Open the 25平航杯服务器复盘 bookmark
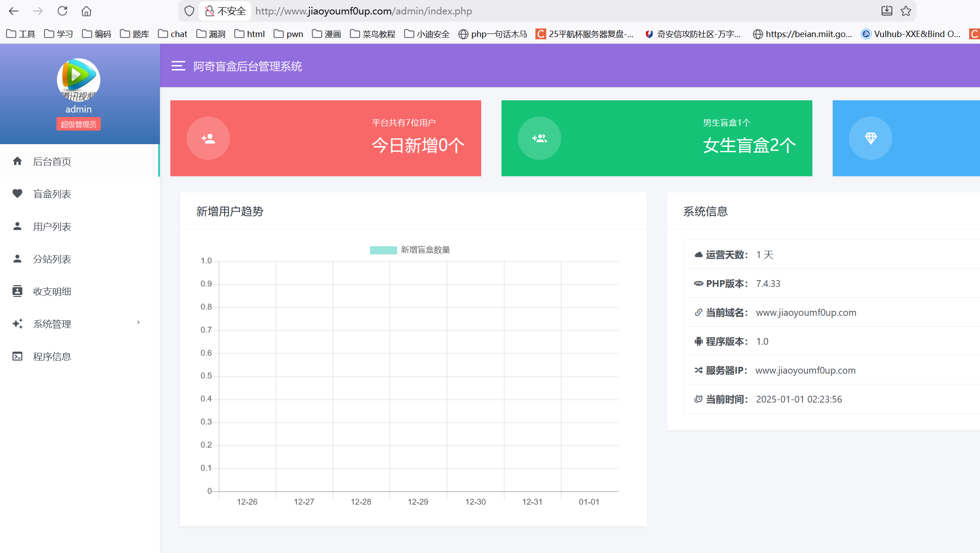980x553 pixels. 585,34
